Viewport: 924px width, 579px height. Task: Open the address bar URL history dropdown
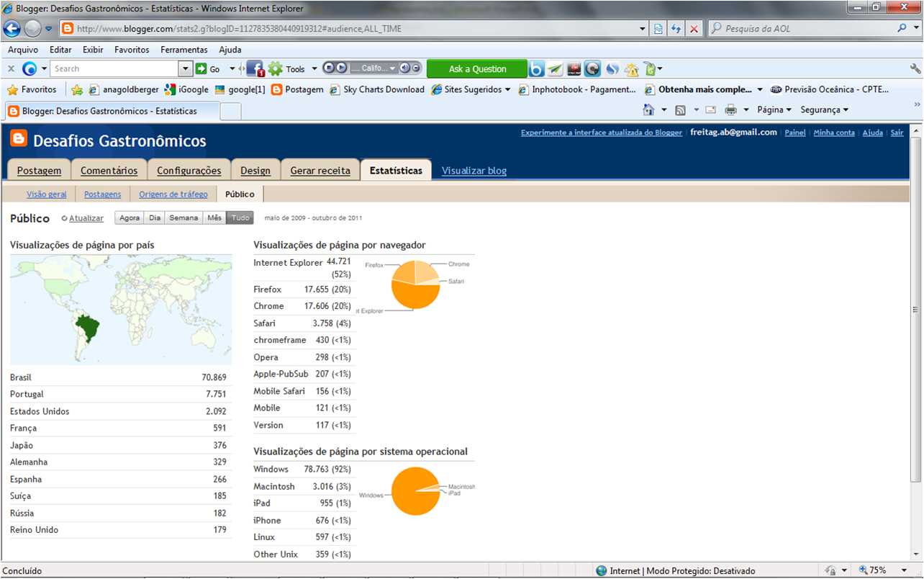pos(643,29)
